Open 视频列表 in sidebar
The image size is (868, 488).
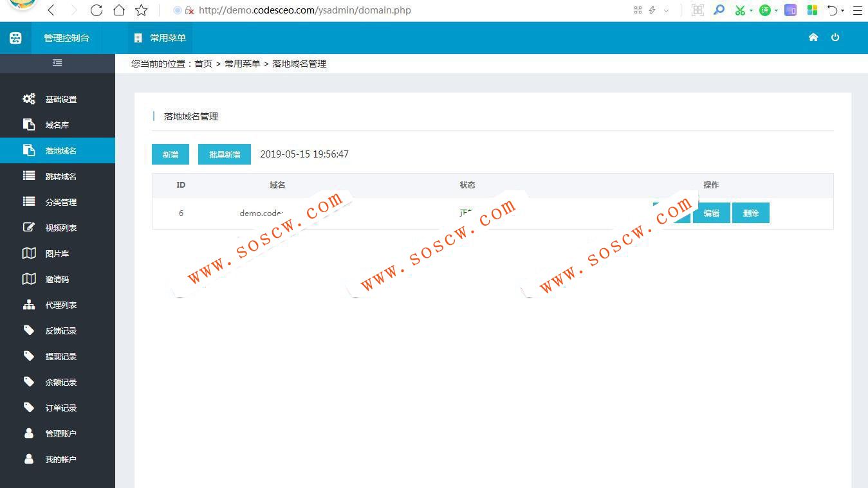[57, 228]
